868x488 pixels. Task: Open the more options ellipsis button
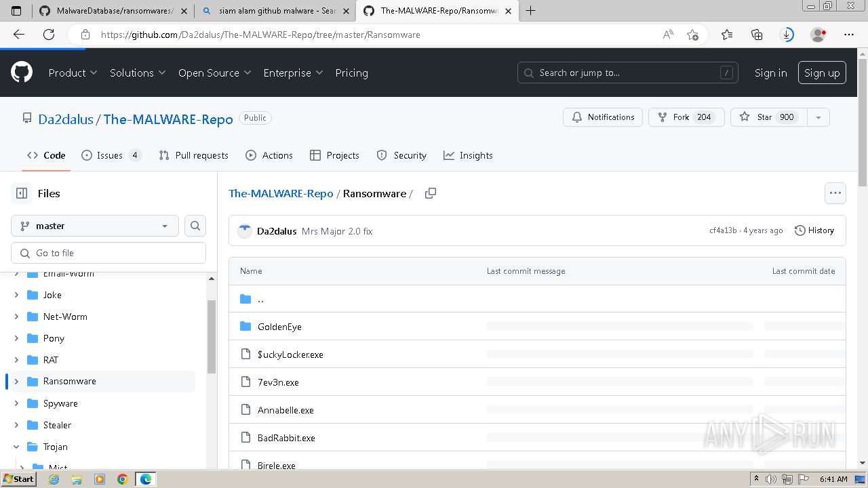click(x=835, y=193)
